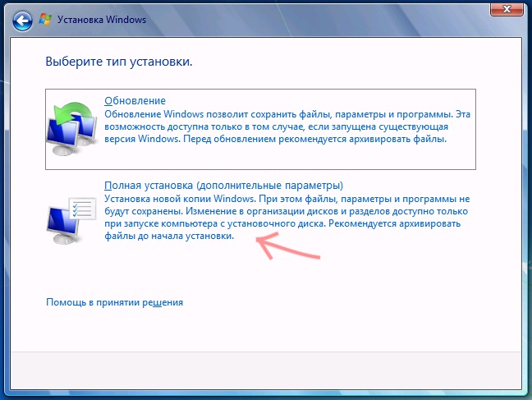532x400 pixels.
Task: Go back using the blue arrow button
Action: click(x=22, y=21)
